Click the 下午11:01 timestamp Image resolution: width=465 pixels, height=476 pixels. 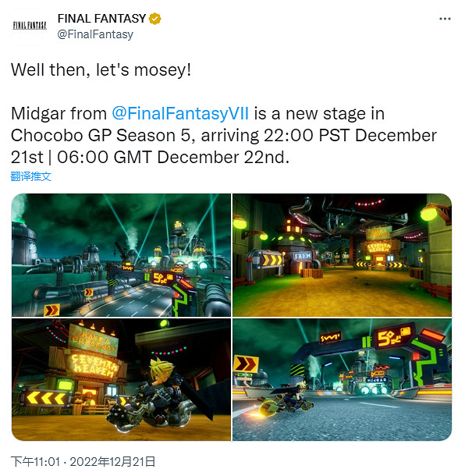point(36,462)
